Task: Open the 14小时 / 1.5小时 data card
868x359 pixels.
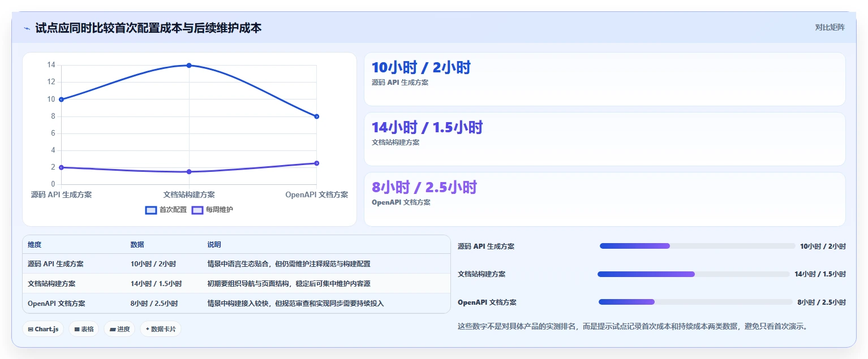Action: 604,139
